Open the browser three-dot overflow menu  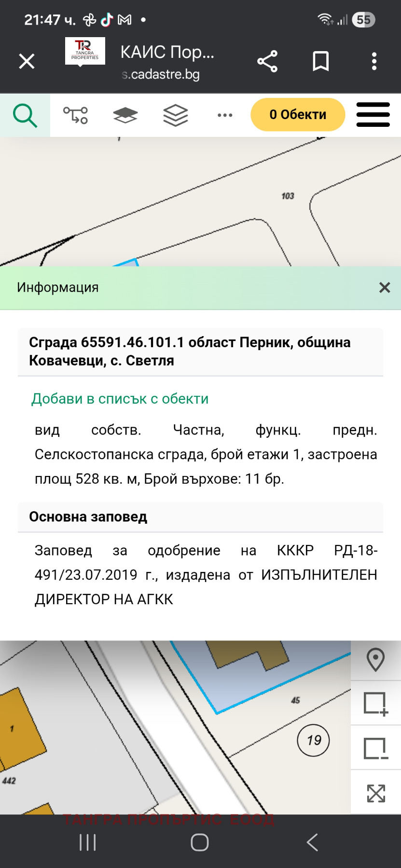pyautogui.click(x=374, y=62)
